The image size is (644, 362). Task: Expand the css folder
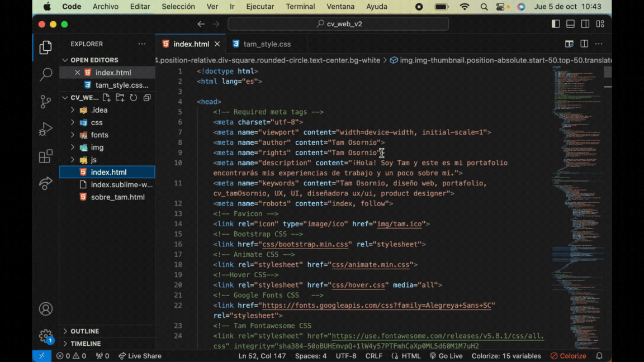point(97,122)
